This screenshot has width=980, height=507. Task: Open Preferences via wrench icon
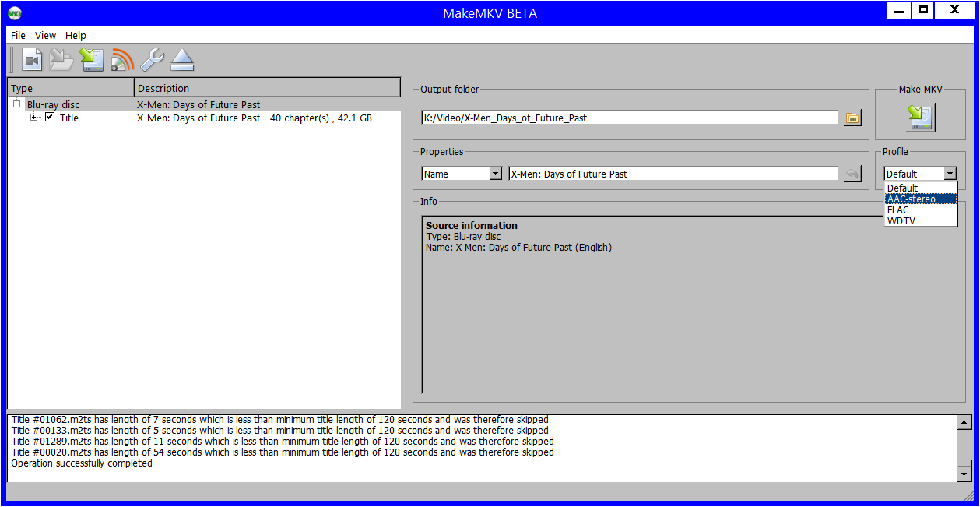tap(152, 60)
